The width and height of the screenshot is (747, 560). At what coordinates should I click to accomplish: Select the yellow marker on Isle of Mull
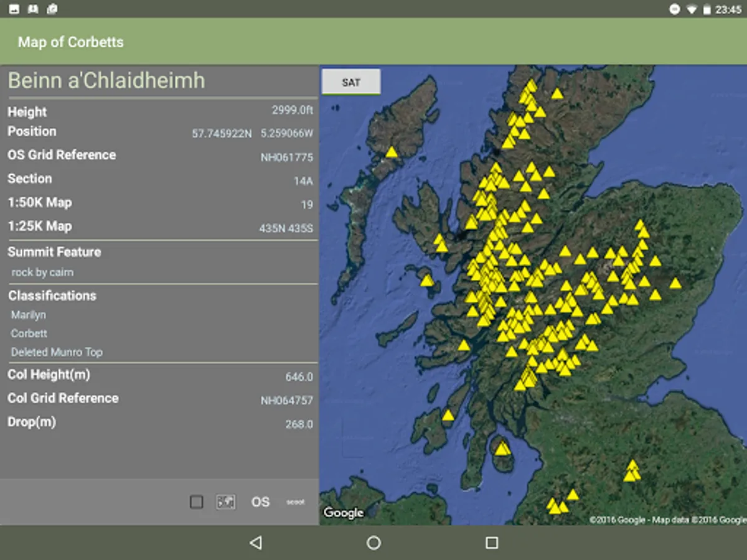point(427,281)
